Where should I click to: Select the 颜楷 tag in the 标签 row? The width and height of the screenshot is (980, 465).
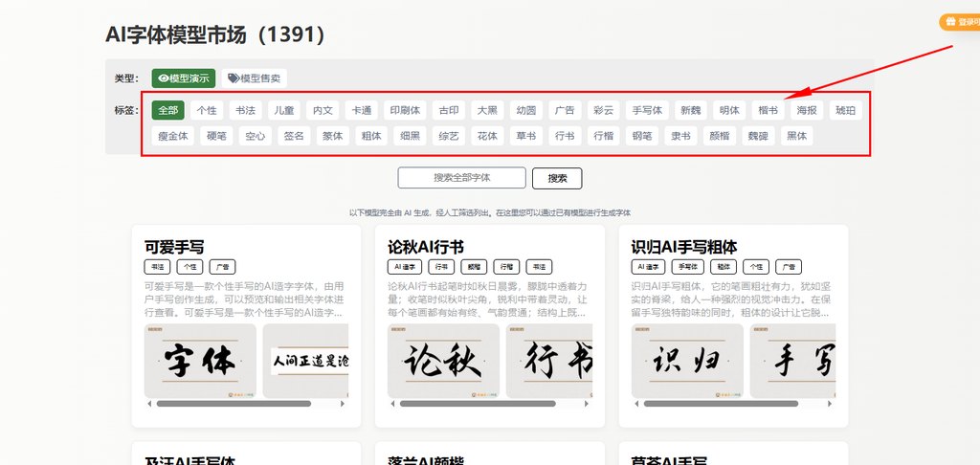point(720,136)
